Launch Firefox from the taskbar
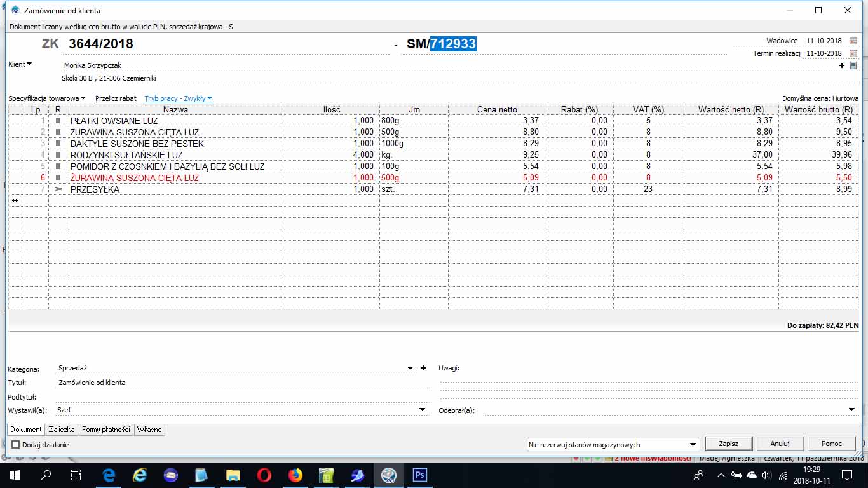This screenshot has height=488, width=868. coord(295,475)
